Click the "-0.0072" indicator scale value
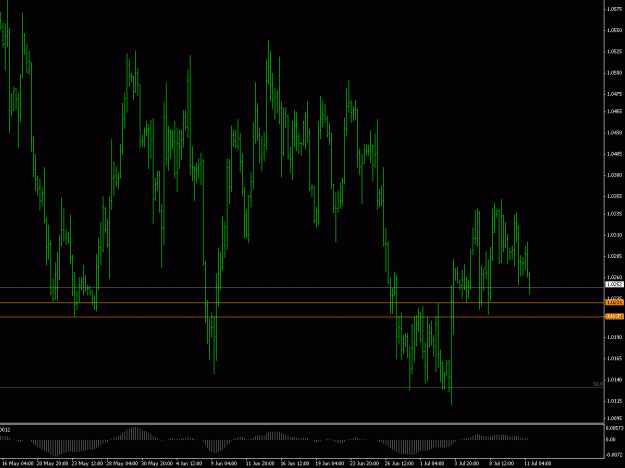625x468 pixels. tap(614, 454)
